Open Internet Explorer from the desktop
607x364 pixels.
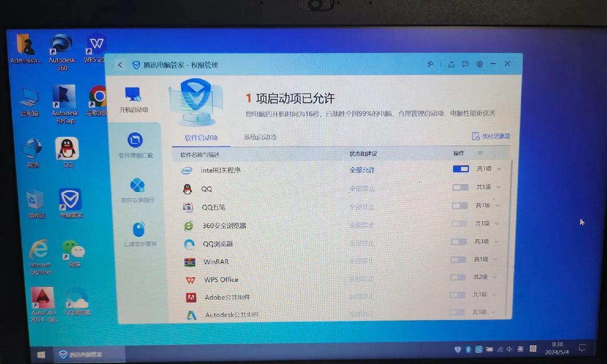[40, 257]
